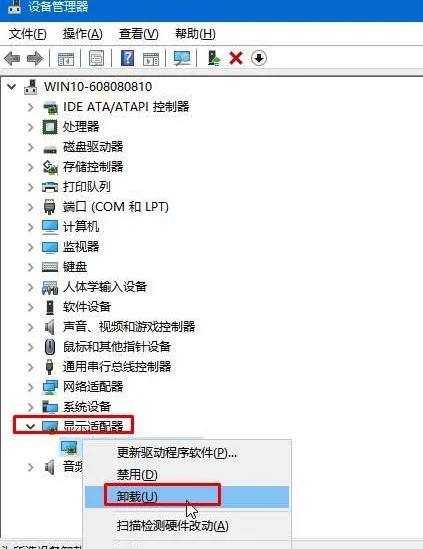Click the Forward arrow toolbar icon

pyautogui.click(x=35, y=58)
